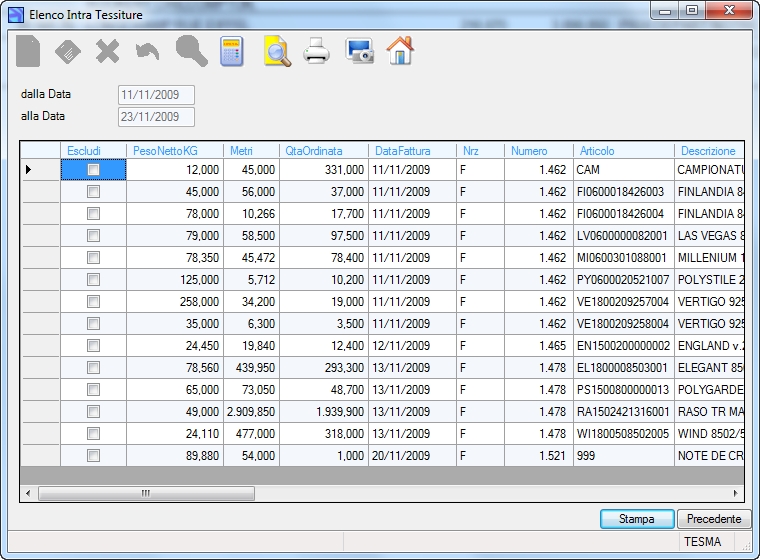Check Escludi for the CAM article row
This screenshot has height=560, width=760.
click(x=93, y=170)
